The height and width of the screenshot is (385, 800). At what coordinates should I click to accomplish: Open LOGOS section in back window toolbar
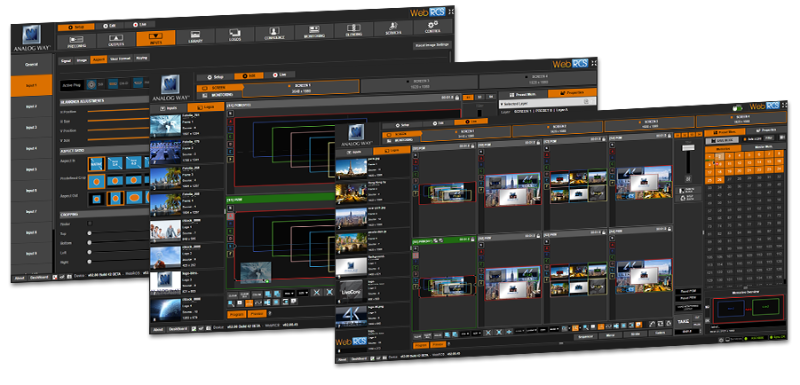[235, 36]
